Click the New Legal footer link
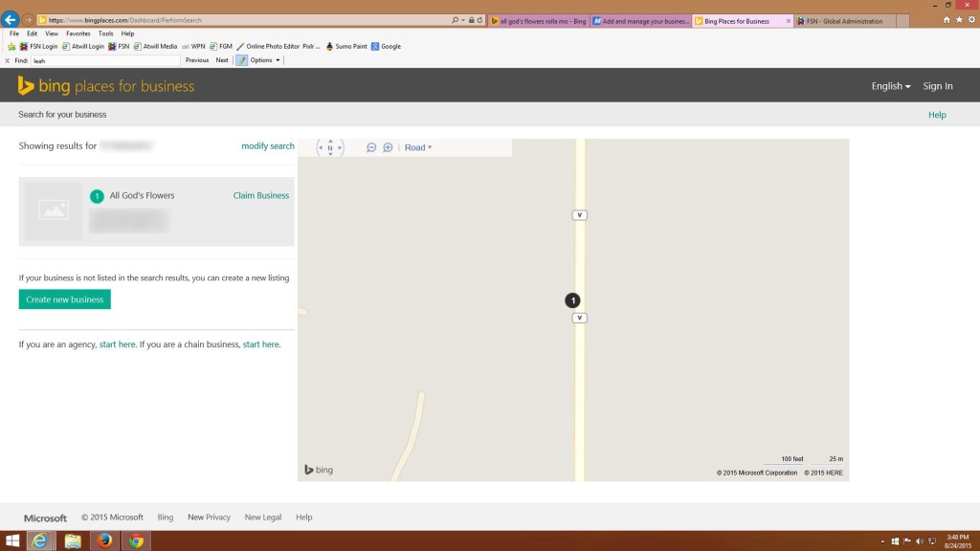The width and height of the screenshot is (980, 551). (263, 518)
